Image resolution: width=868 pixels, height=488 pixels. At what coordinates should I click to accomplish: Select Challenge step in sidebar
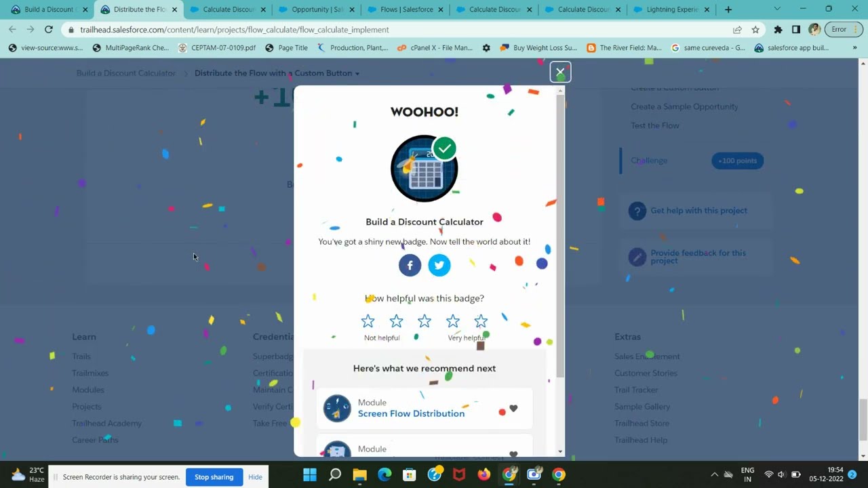pos(649,161)
